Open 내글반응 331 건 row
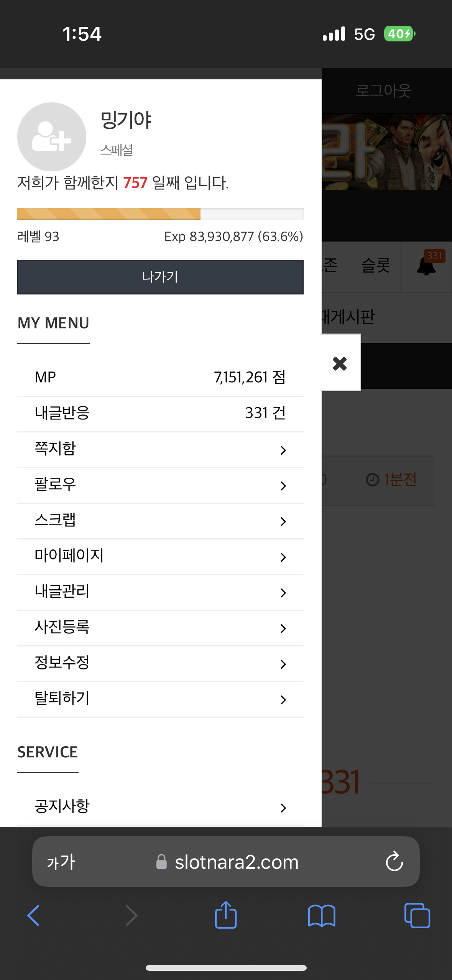452x980 pixels. tap(160, 414)
